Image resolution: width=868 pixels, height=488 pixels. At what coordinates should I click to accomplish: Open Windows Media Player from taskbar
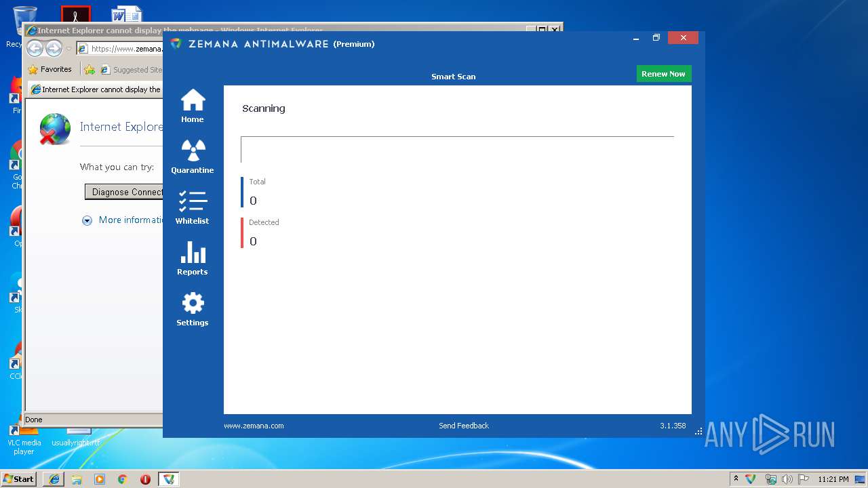[x=100, y=479]
